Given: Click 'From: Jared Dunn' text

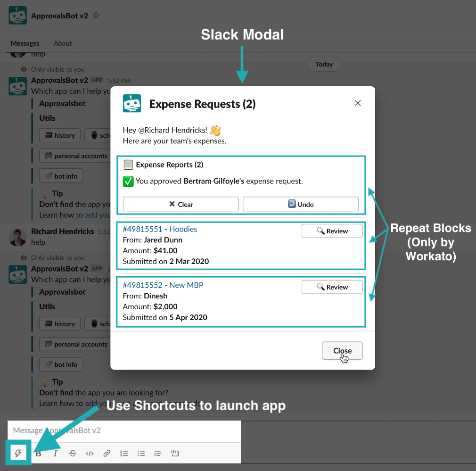Looking at the screenshot, I should pyautogui.click(x=152, y=240).
